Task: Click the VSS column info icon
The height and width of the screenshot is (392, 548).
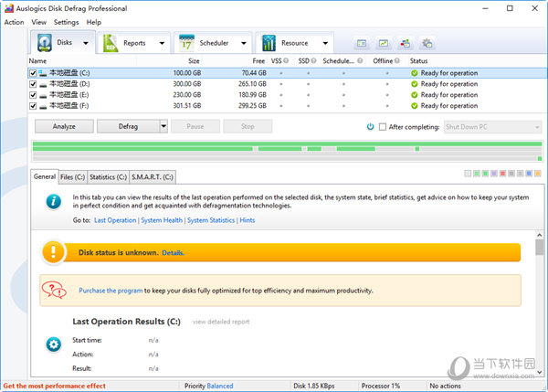Action: click(286, 61)
